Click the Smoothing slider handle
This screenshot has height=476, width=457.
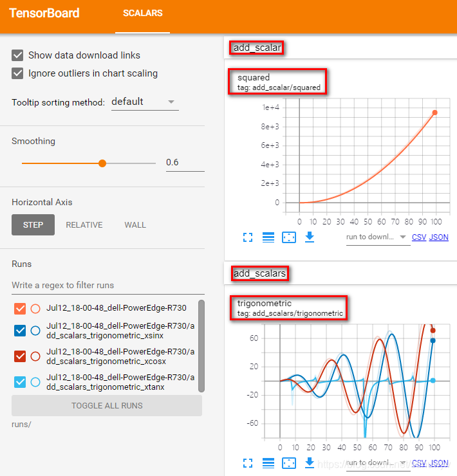tap(102, 163)
